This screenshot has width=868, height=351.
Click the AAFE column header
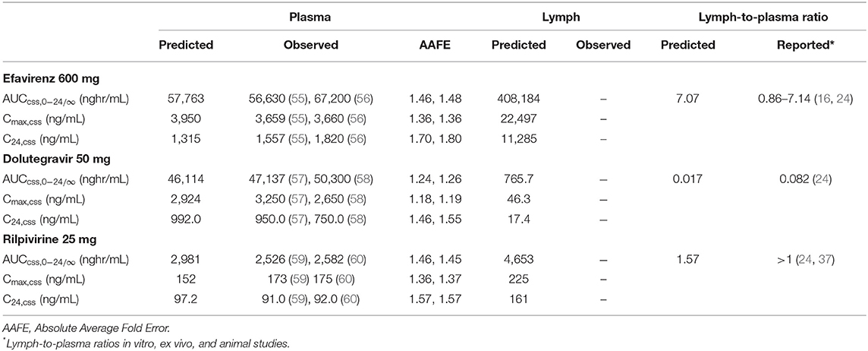440,45
